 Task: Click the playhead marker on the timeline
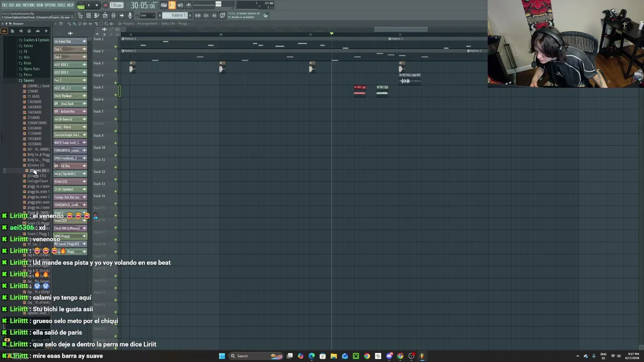tap(332, 34)
